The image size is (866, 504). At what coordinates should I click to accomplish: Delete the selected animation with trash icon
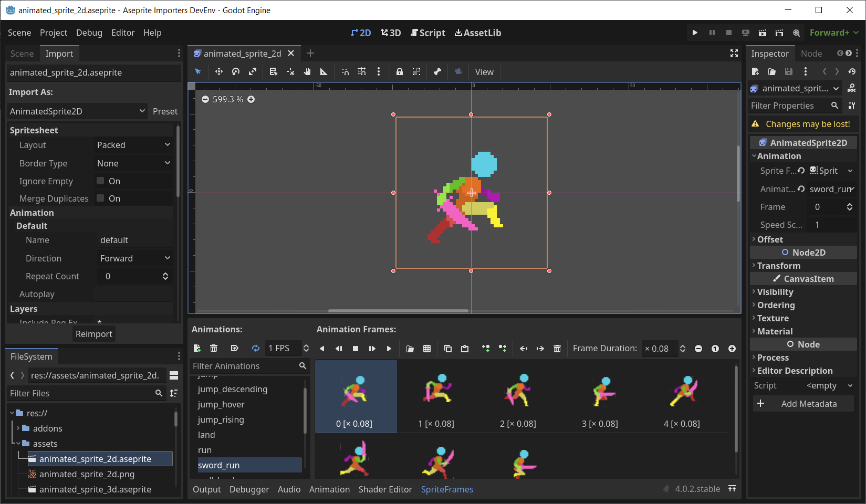(214, 348)
